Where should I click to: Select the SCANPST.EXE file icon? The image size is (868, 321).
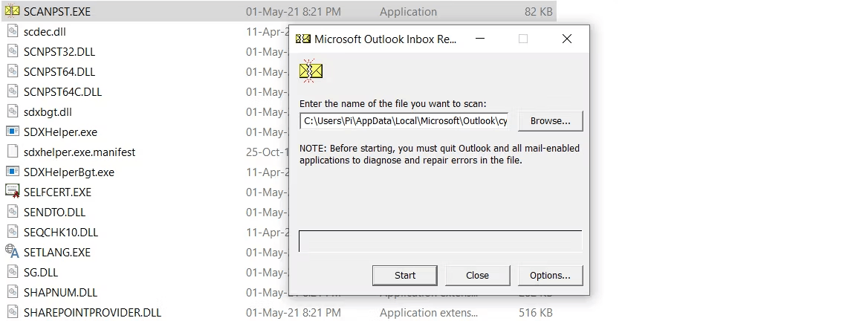(12, 11)
